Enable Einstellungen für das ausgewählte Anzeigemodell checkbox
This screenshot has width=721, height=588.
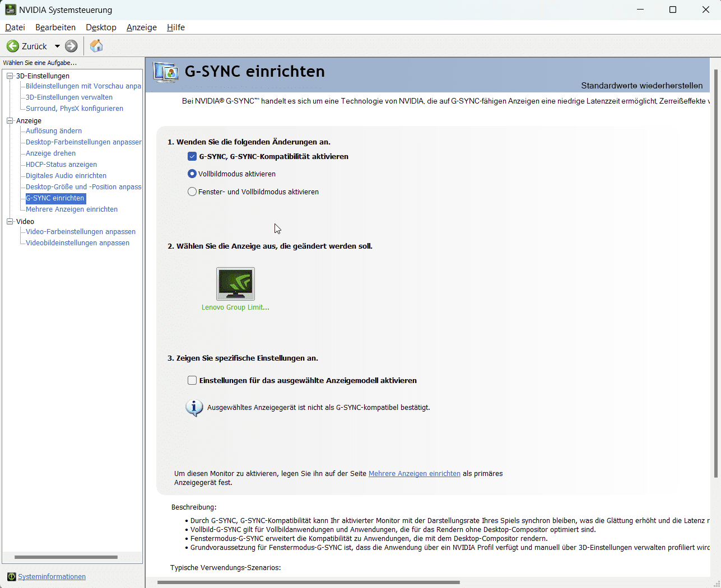point(192,380)
